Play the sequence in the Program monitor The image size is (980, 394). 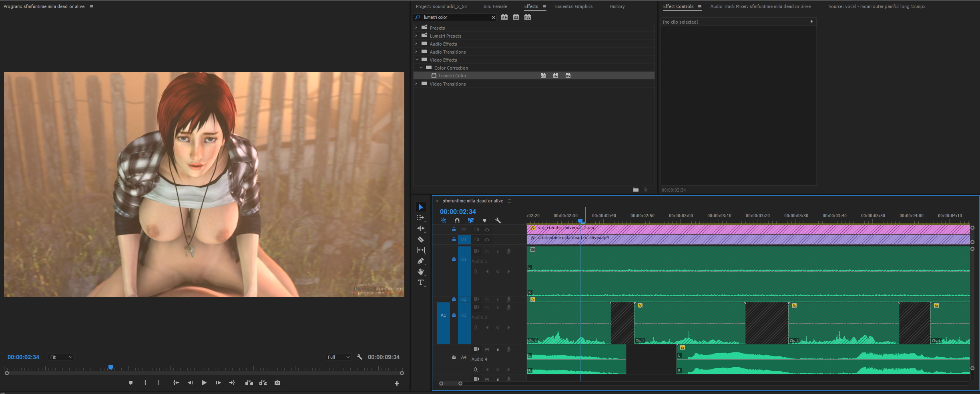click(204, 383)
